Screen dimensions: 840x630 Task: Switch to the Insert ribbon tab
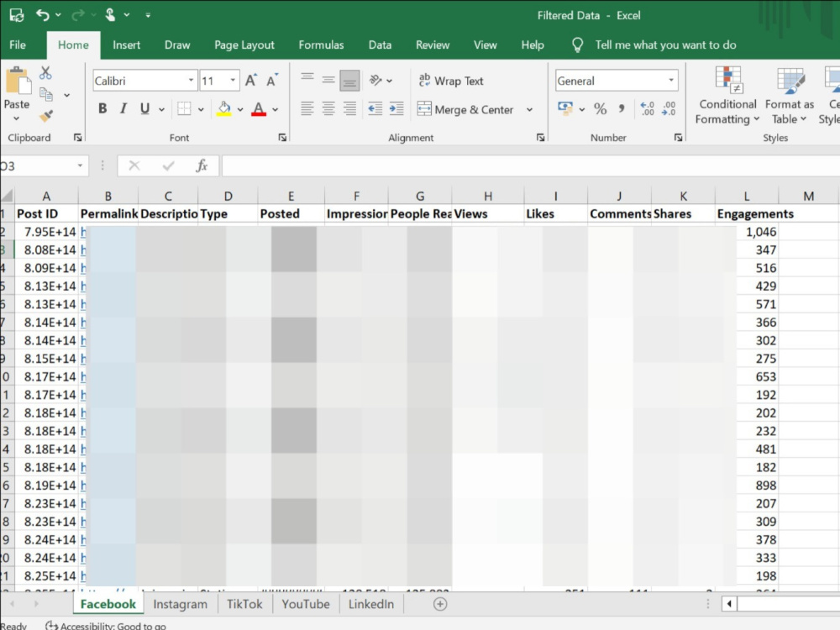tap(127, 45)
